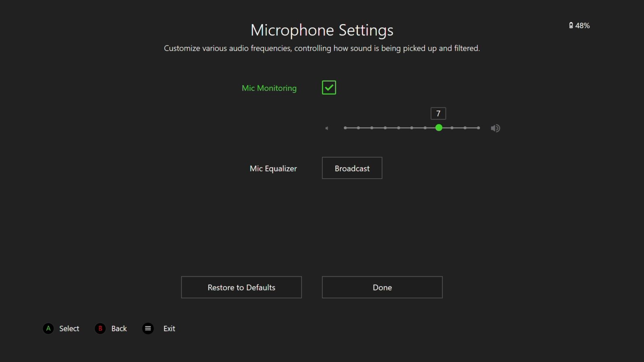Click the green slider handle at level 7

click(439, 128)
